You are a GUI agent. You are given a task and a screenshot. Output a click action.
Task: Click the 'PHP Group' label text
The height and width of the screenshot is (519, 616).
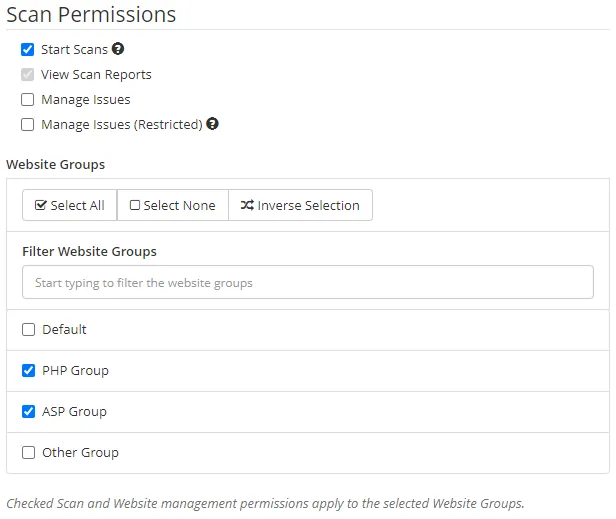click(75, 371)
